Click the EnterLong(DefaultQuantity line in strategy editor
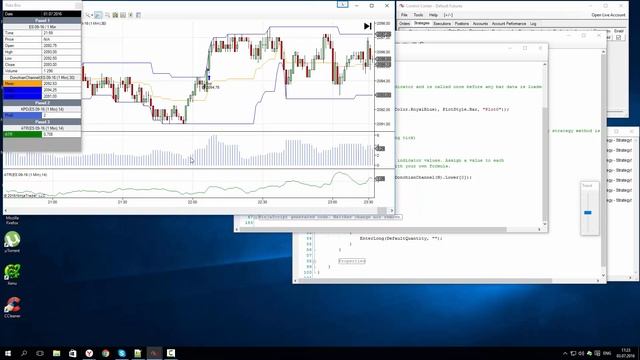640x360 pixels. pyautogui.click(x=401, y=238)
